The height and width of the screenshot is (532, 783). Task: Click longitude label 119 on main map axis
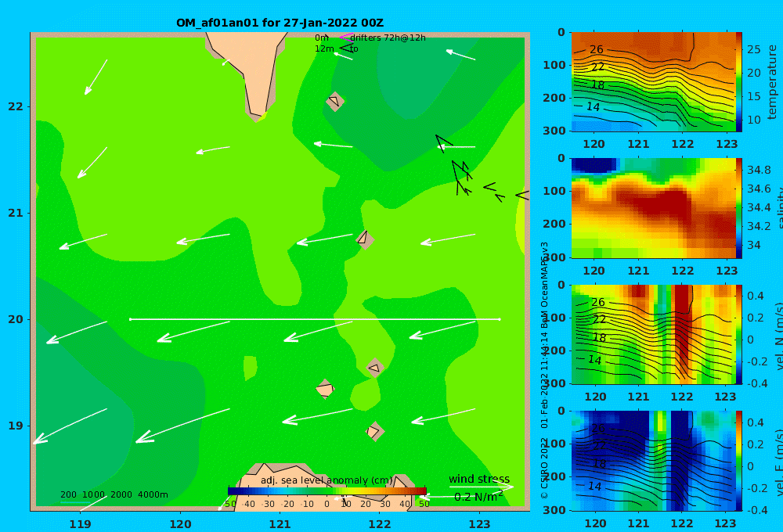coord(80,524)
